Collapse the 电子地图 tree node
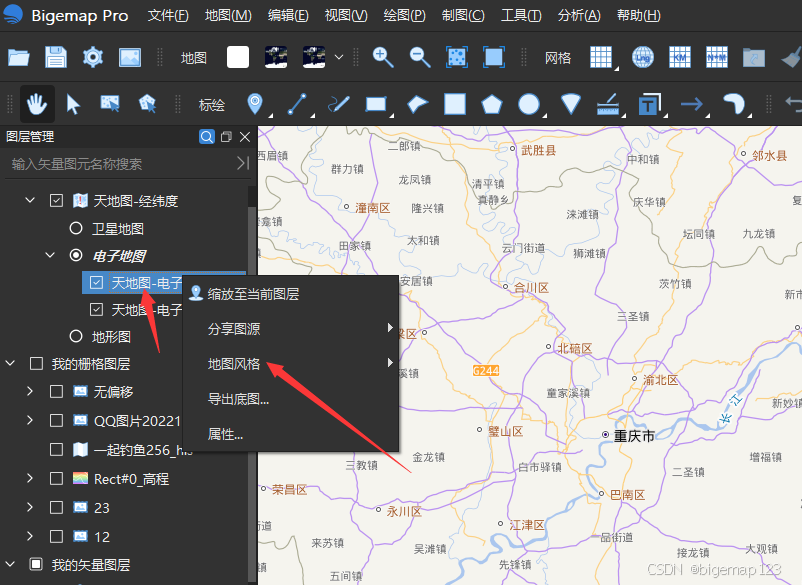Screen dimensions: 802x585 tap(50, 255)
